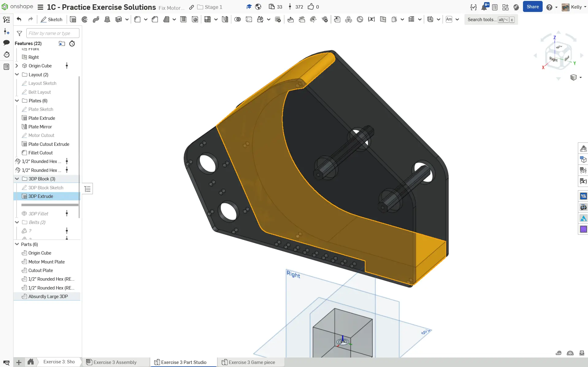Image resolution: width=588 pixels, height=367 pixels.
Task: Collapse the Plates (6) folder
Action: 17,101
